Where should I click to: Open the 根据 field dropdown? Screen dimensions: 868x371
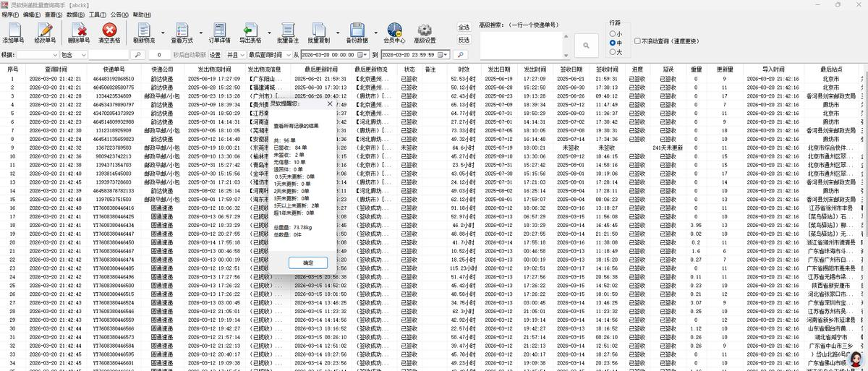pos(55,54)
